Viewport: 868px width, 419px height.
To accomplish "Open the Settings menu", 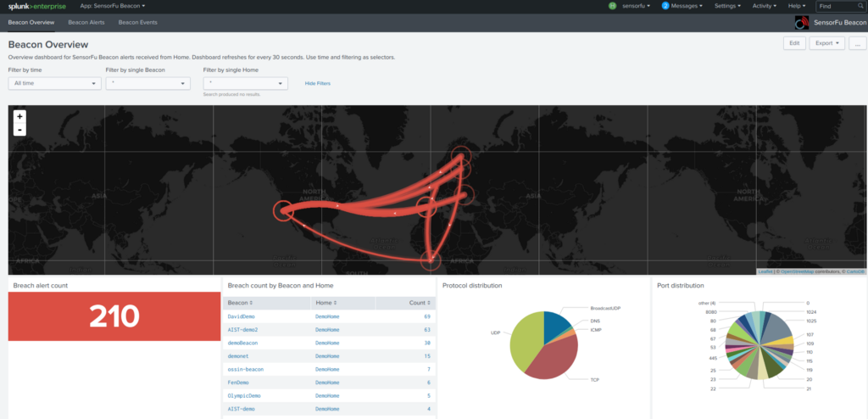I will 726,6.
